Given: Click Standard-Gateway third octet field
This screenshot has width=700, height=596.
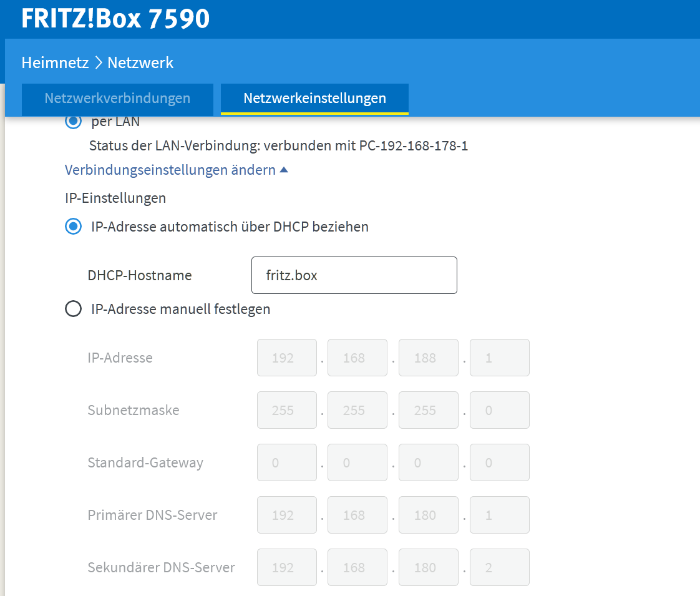Looking at the screenshot, I should pyautogui.click(x=429, y=462).
